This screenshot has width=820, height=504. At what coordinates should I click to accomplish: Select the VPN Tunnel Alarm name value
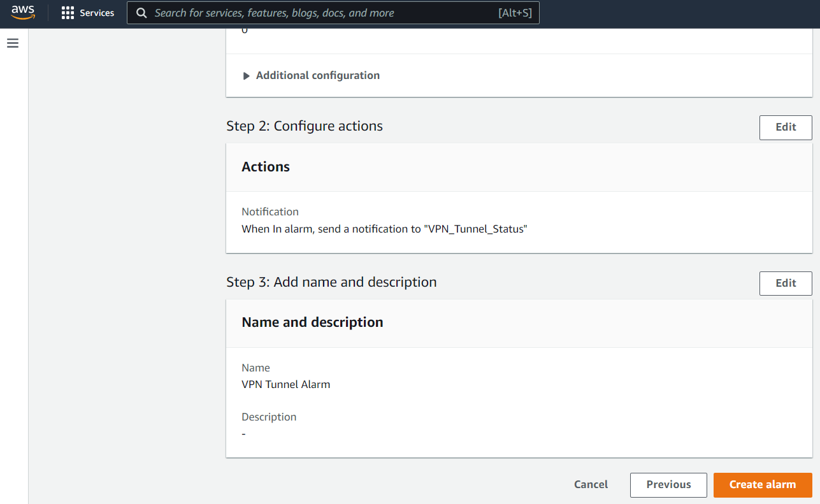(x=285, y=384)
